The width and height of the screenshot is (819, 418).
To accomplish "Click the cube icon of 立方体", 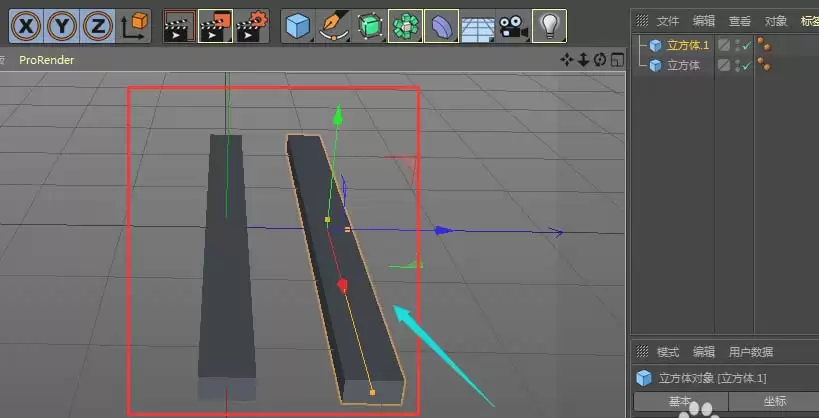I will point(655,65).
